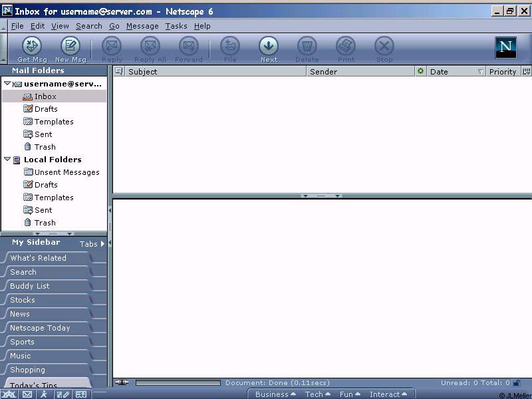Collapse the mail toolbar grippy

click(x=3, y=49)
